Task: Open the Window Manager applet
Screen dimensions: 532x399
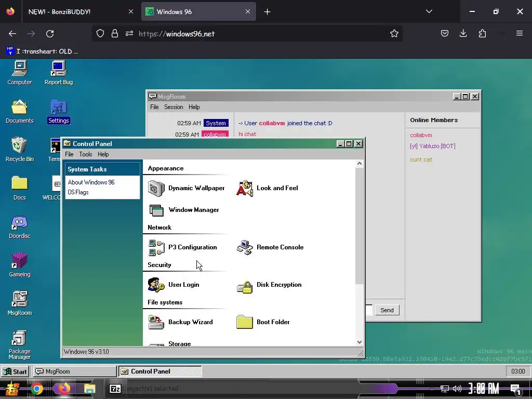Action: [184, 210]
